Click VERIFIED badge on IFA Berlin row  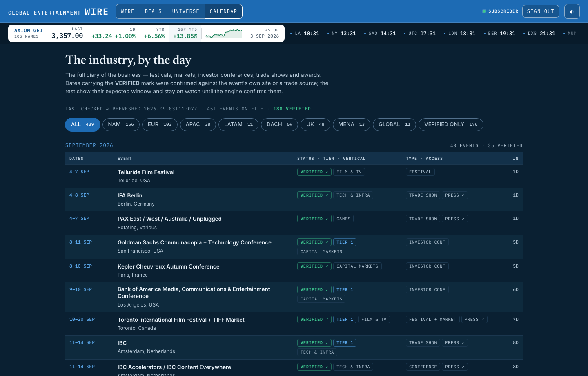point(314,195)
